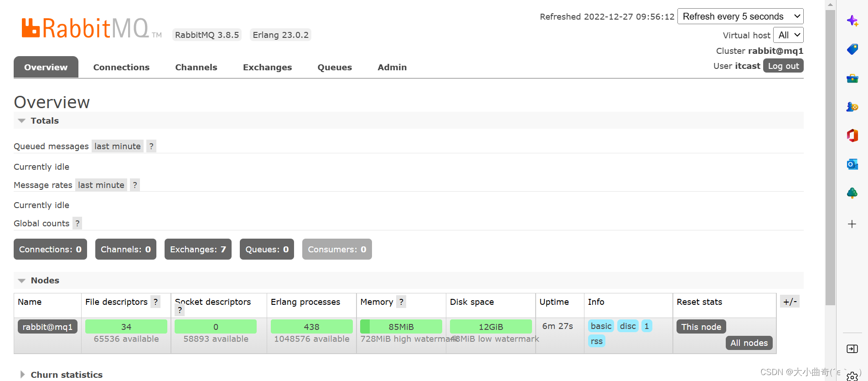
Task: Open the refresh interval dropdown
Action: click(740, 16)
